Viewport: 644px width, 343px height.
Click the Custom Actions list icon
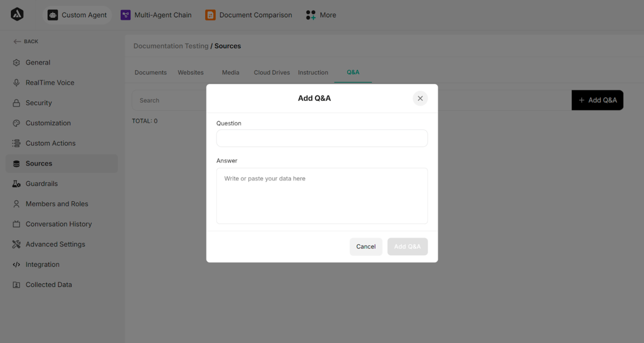pos(16,143)
